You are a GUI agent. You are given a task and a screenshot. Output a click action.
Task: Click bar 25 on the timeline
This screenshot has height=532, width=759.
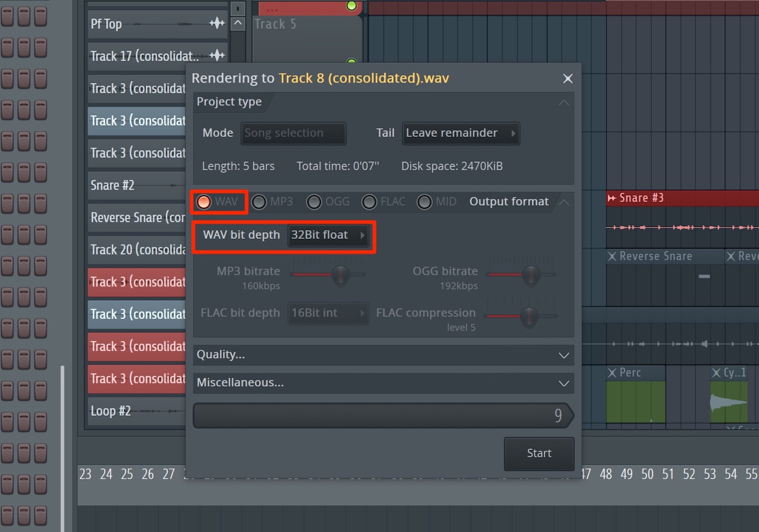127,475
